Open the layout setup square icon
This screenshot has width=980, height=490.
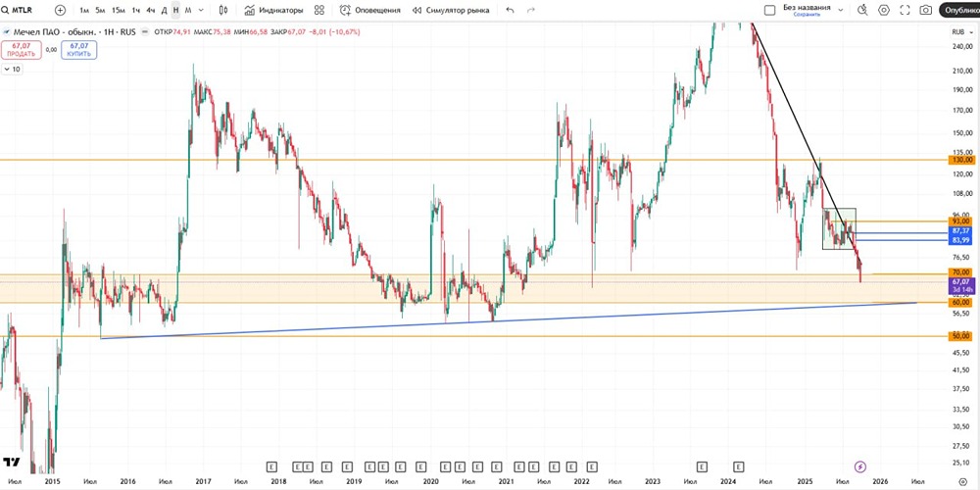point(770,10)
